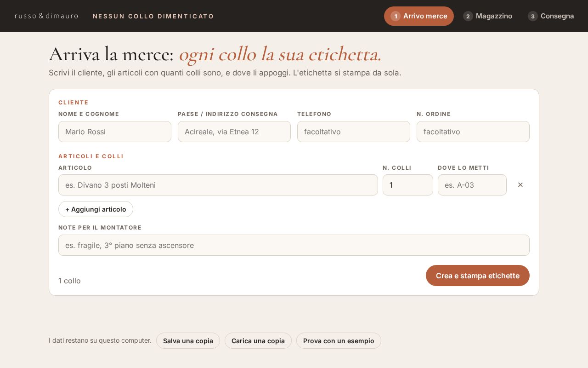Focus the Nome e cognome field
The image size is (588, 368).
point(115,132)
